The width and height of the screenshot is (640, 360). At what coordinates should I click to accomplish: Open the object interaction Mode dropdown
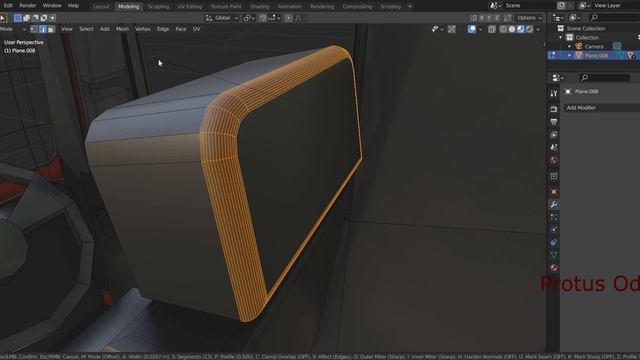click(x=13, y=29)
